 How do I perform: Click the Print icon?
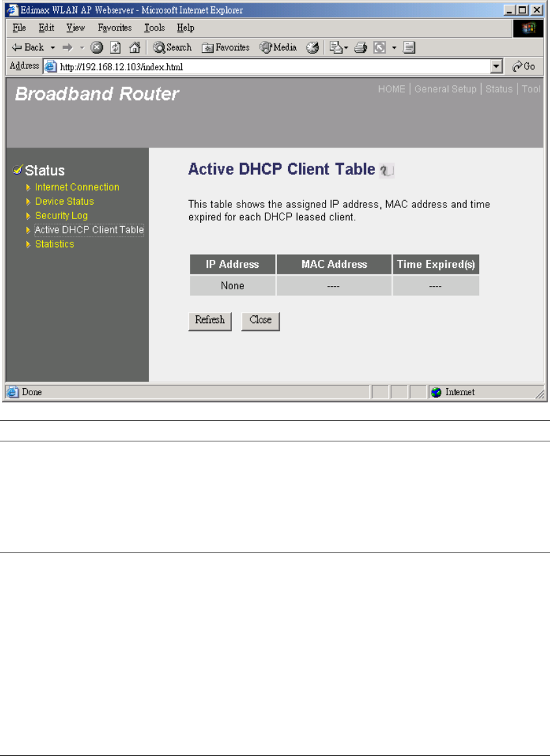[x=361, y=47]
